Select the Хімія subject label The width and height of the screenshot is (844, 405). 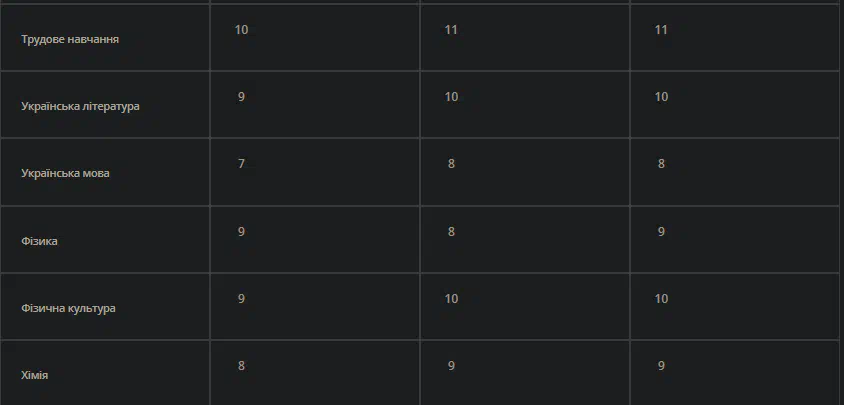point(34,375)
